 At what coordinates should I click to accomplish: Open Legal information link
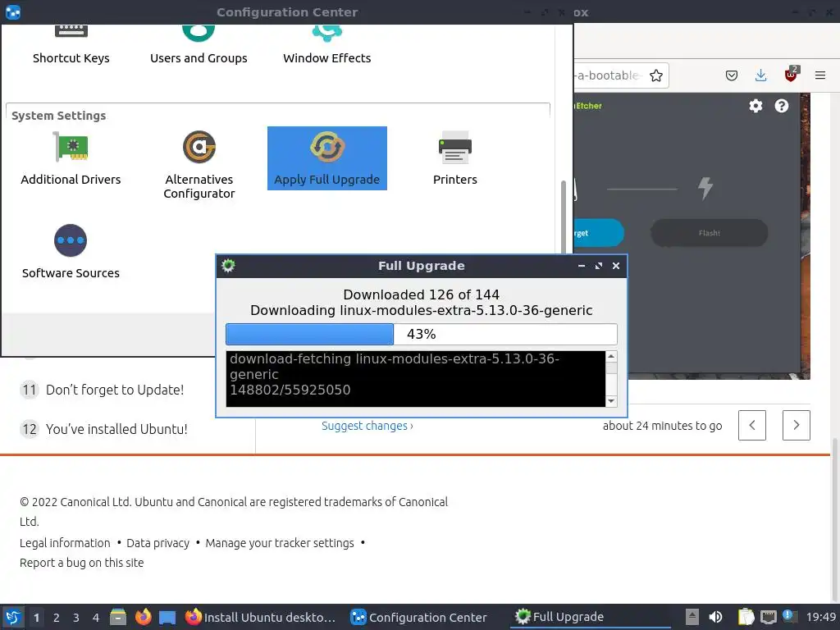point(65,543)
